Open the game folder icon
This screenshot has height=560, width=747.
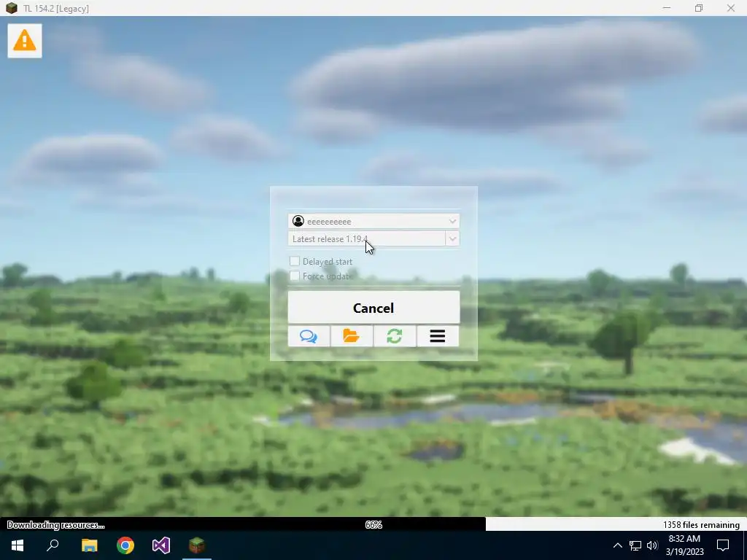point(352,336)
